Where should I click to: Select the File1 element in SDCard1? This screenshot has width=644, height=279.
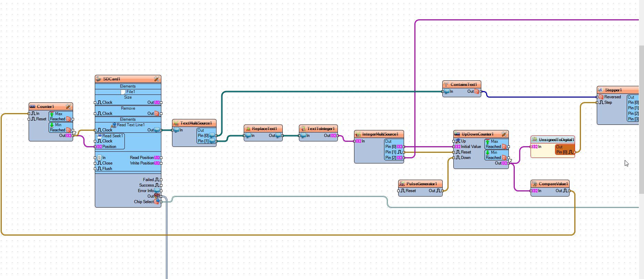pyautogui.click(x=128, y=92)
